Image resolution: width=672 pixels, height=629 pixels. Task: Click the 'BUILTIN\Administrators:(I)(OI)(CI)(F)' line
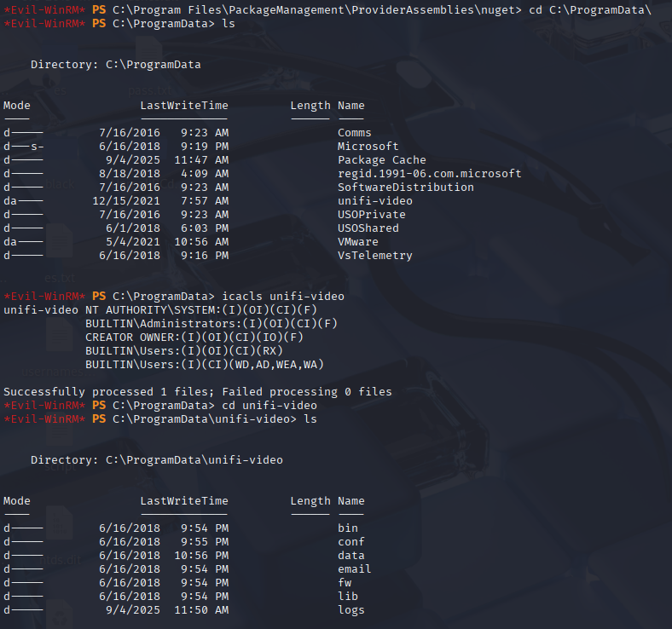point(211,324)
